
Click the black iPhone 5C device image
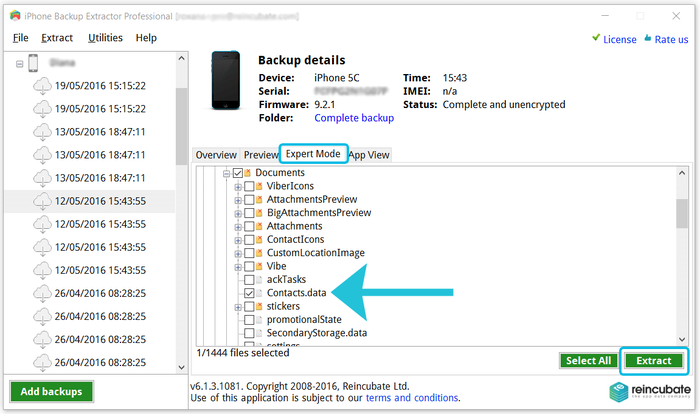[225, 80]
